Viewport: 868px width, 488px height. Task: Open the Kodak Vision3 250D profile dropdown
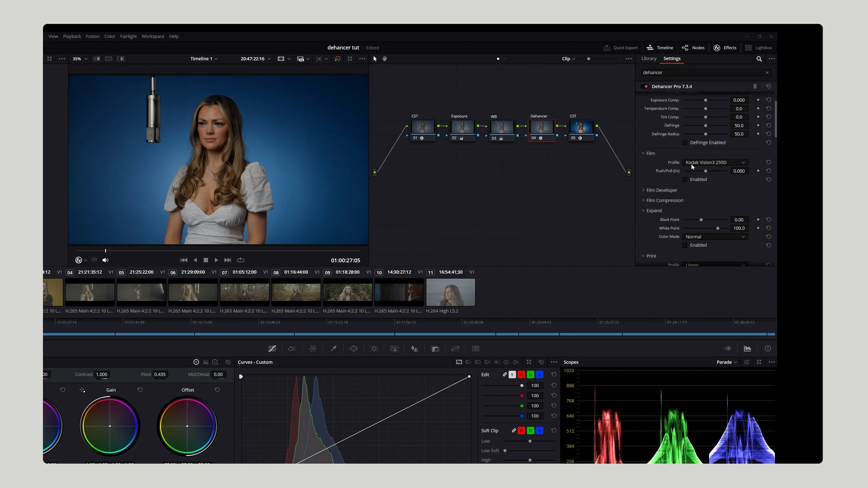[715, 162]
